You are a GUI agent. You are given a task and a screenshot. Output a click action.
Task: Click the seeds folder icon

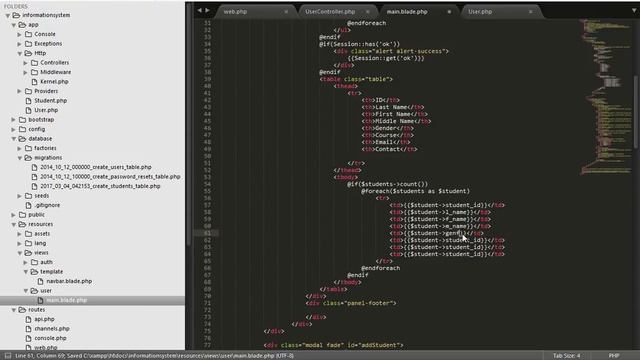click(28, 196)
